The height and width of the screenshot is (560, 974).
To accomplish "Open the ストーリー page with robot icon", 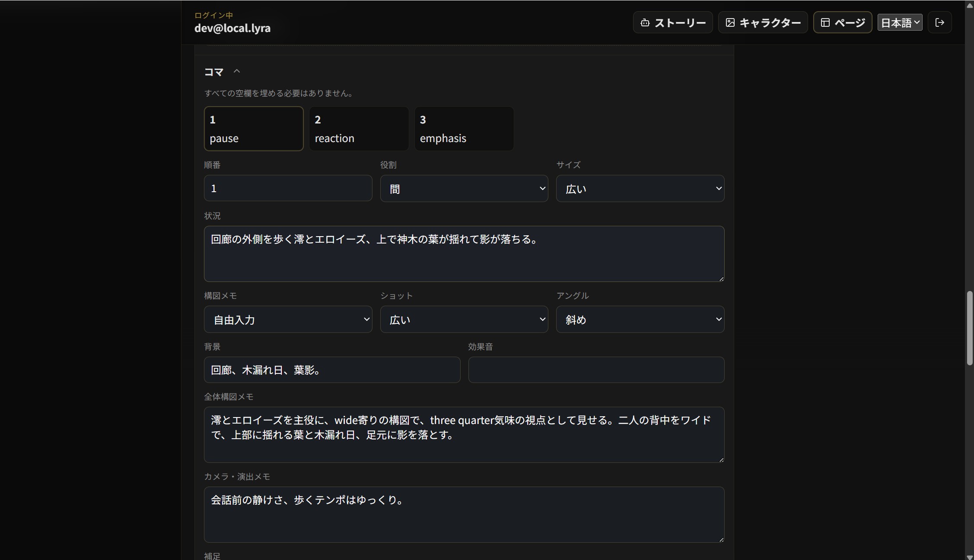I will (x=673, y=22).
